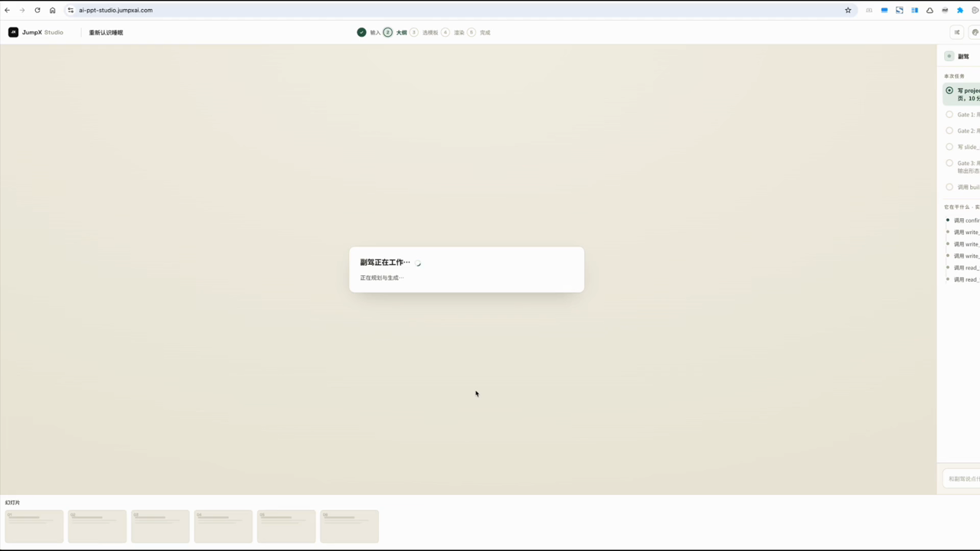Select the Gate 2 task radio circle
The width and height of the screenshot is (980, 551).
[x=949, y=131]
